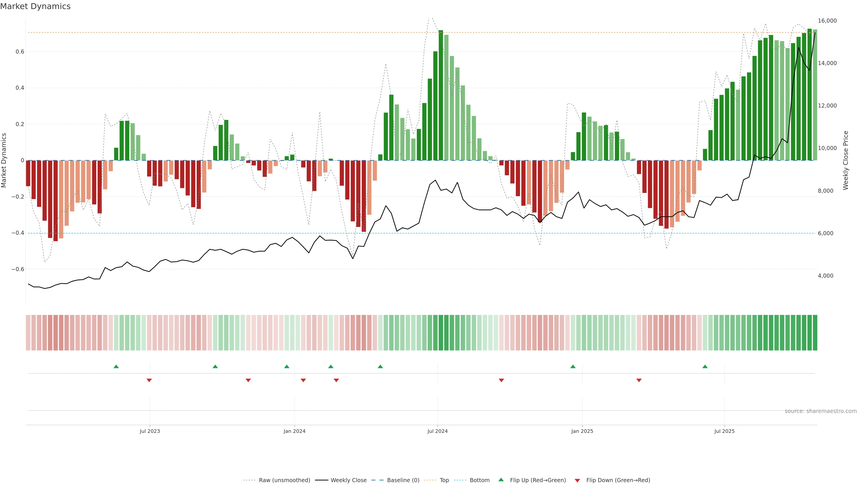This screenshot has width=868, height=488.
Task: Click the Jul 2024 axis label
Action: pyautogui.click(x=437, y=431)
